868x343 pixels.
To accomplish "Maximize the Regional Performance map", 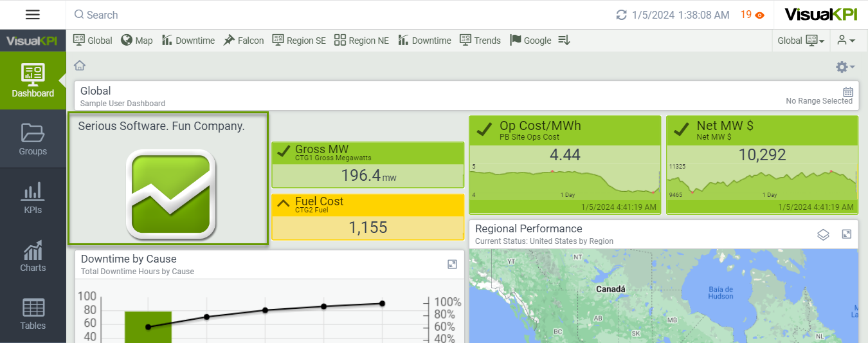I will point(847,234).
